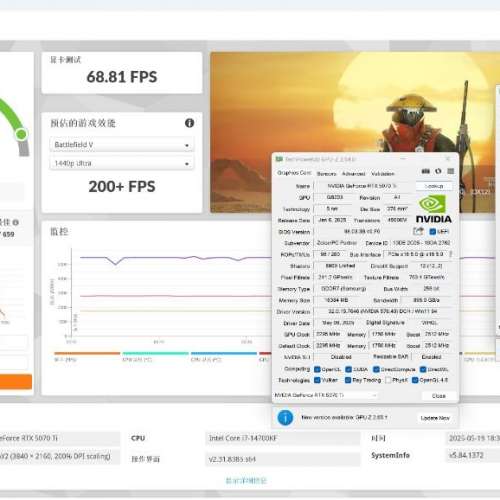
Task: Toggle the UEFI checkbox in GPU-Z
Action: [x=433, y=231]
